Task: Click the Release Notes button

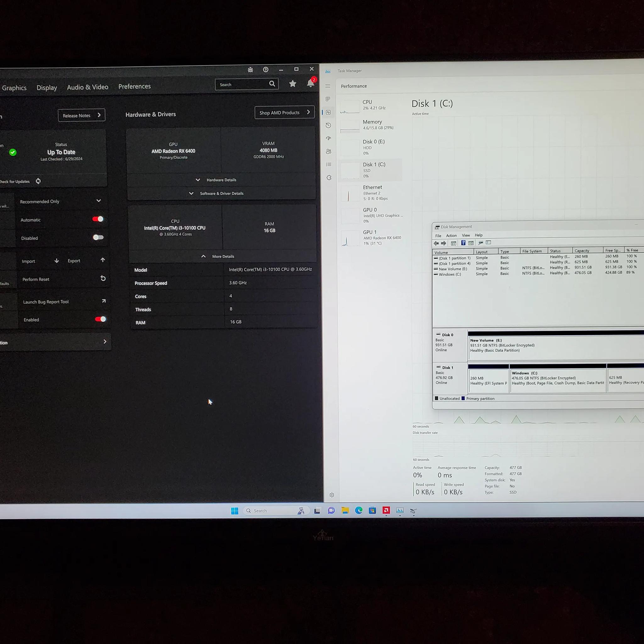Action: (82, 115)
